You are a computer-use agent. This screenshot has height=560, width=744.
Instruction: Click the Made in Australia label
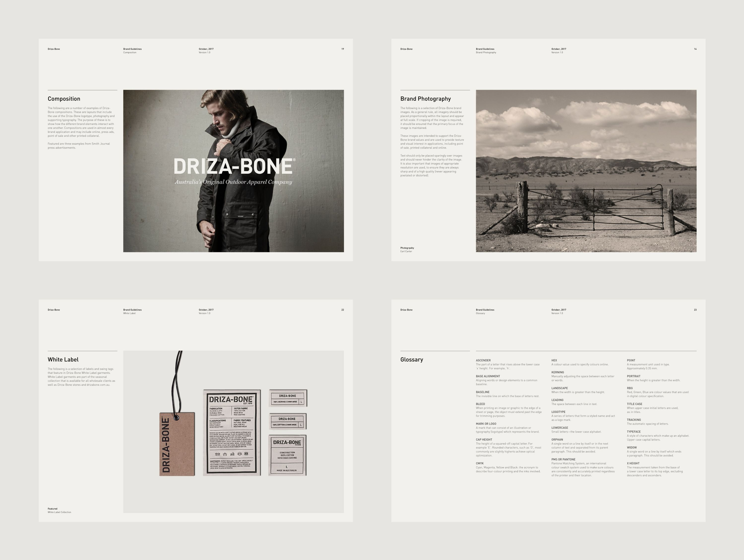click(287, 455)
